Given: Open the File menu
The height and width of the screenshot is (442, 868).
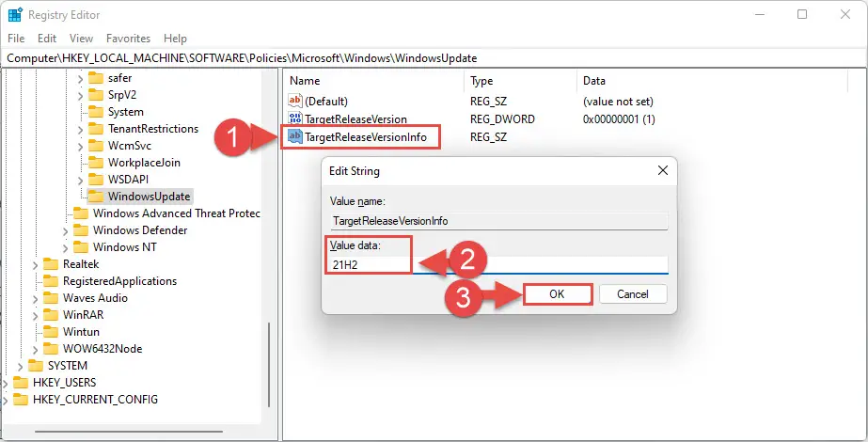Looking at the screenshot, I should (16, 39).
